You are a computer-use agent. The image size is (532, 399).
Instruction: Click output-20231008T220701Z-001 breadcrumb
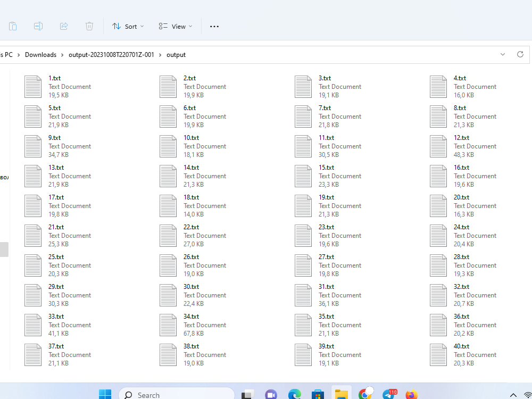coord(111,55)
